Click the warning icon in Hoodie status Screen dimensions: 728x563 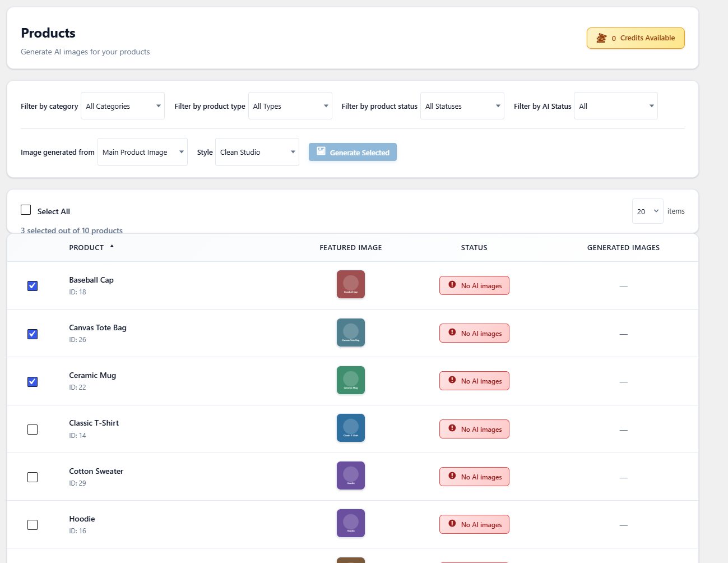pos(452,524)
